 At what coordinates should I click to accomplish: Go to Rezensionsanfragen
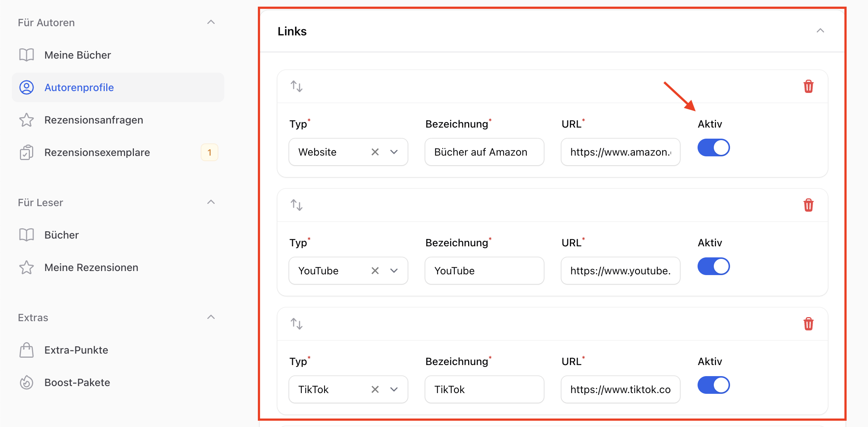tap(94, 120)
